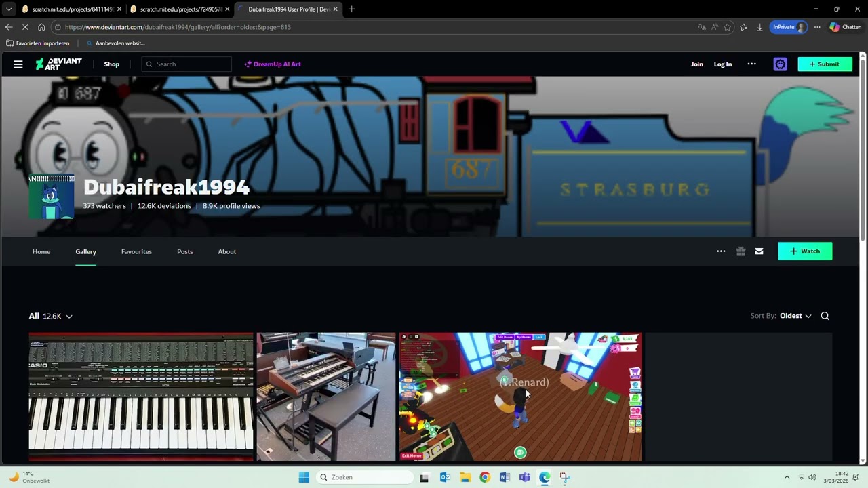Open the header more options ellipsis
This screenshot has height=488, width=868.
[x=751, y=64]
